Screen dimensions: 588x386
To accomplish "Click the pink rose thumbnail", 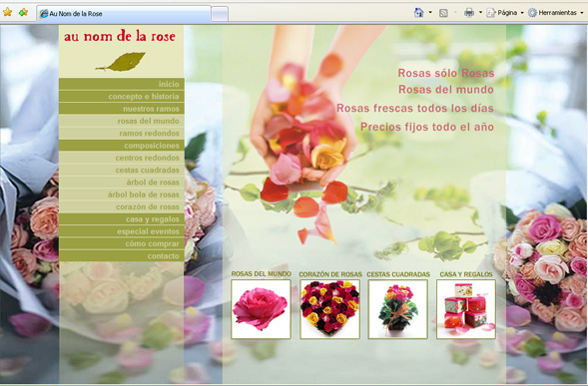I will click(261, 309).
